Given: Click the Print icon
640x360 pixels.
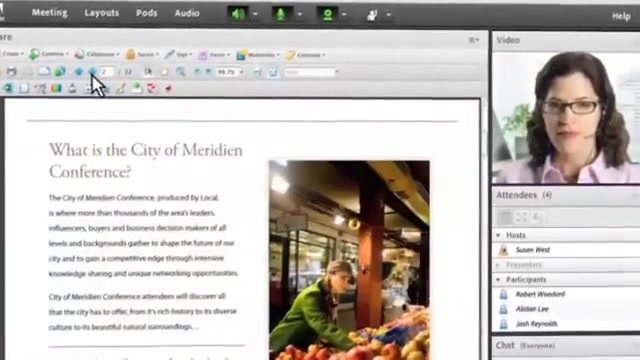Looking at the screenshot, I should (11, 72).
